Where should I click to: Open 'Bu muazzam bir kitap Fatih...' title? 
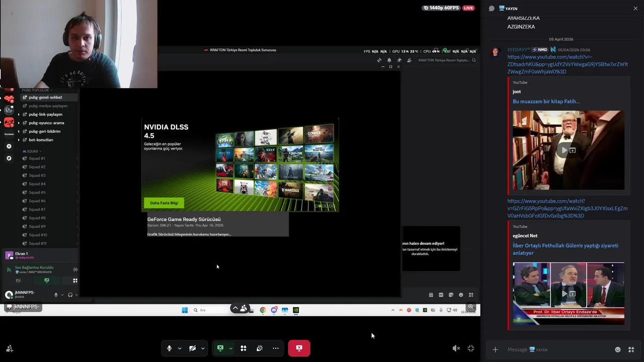click(546, 102)
